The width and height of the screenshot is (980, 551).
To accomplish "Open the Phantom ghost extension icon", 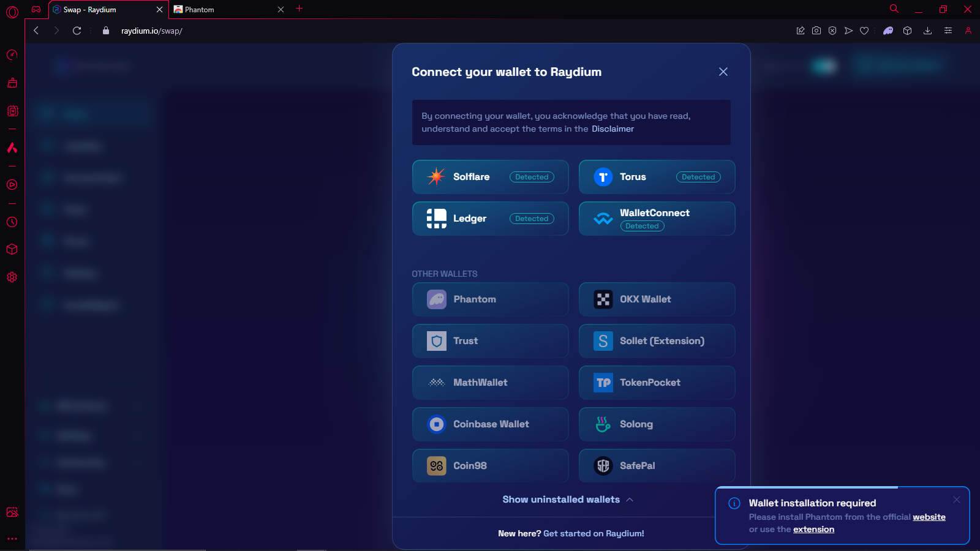I will (x=888, y=31).
